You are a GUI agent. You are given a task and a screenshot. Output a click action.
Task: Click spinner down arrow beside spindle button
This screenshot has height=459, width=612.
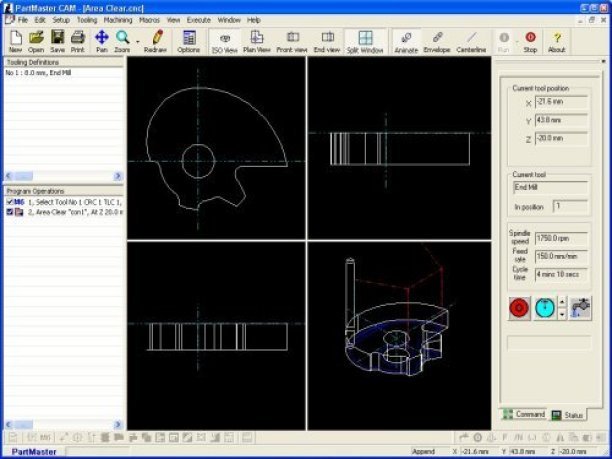(x=562, y=314)
